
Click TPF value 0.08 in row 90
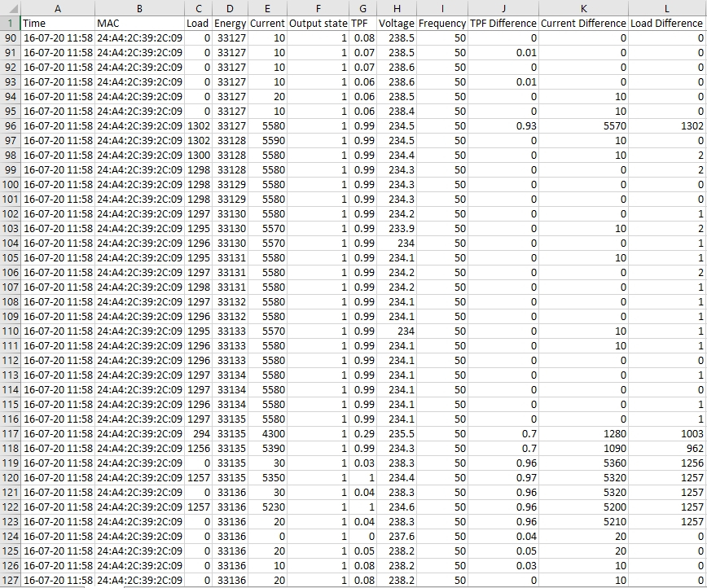pyautogui.click(x=362, y=38)
